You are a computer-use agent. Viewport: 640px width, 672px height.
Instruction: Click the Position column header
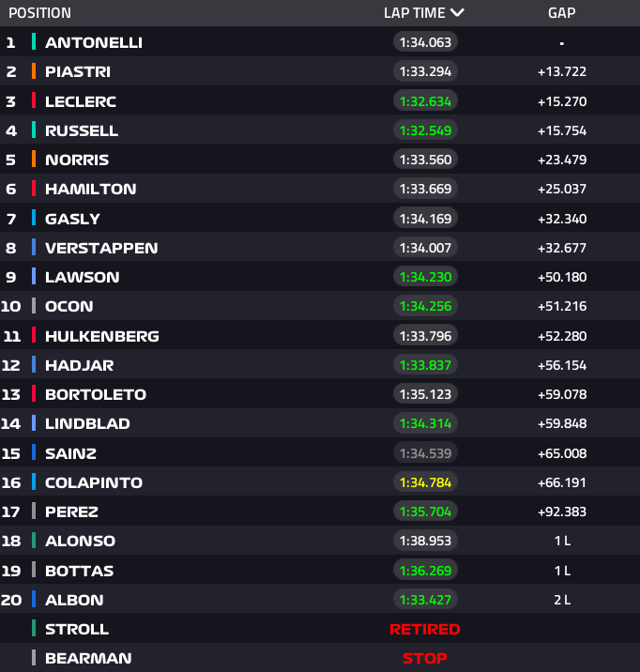39,13
